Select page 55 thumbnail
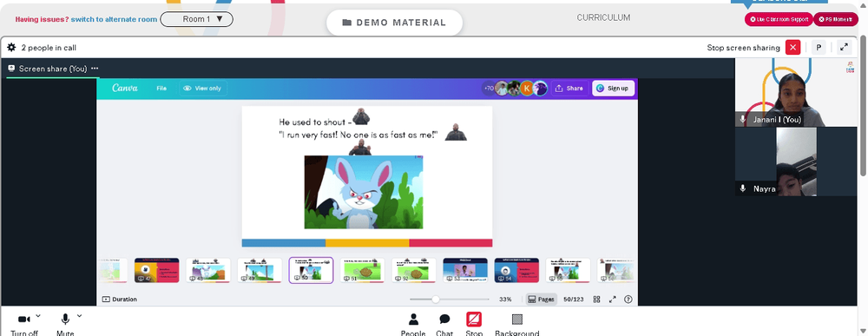868x336 pixels. [568, 270]
